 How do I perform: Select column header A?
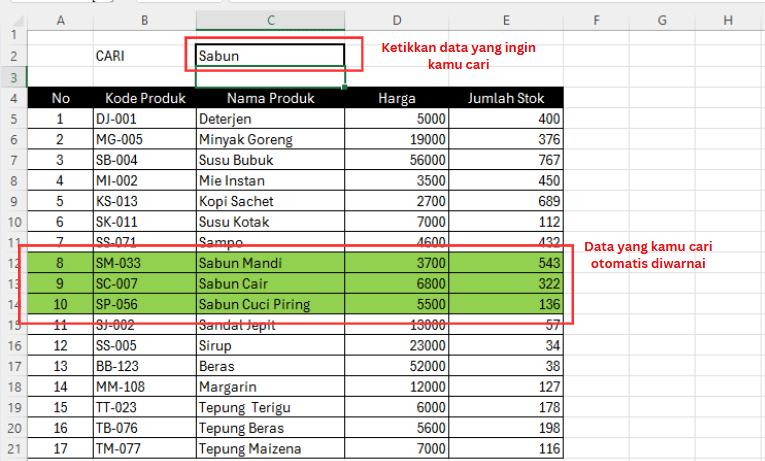coord(61,20)
